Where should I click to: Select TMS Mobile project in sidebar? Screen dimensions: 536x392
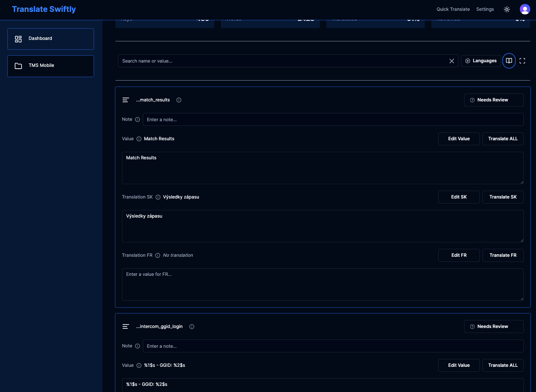[51, 66]
